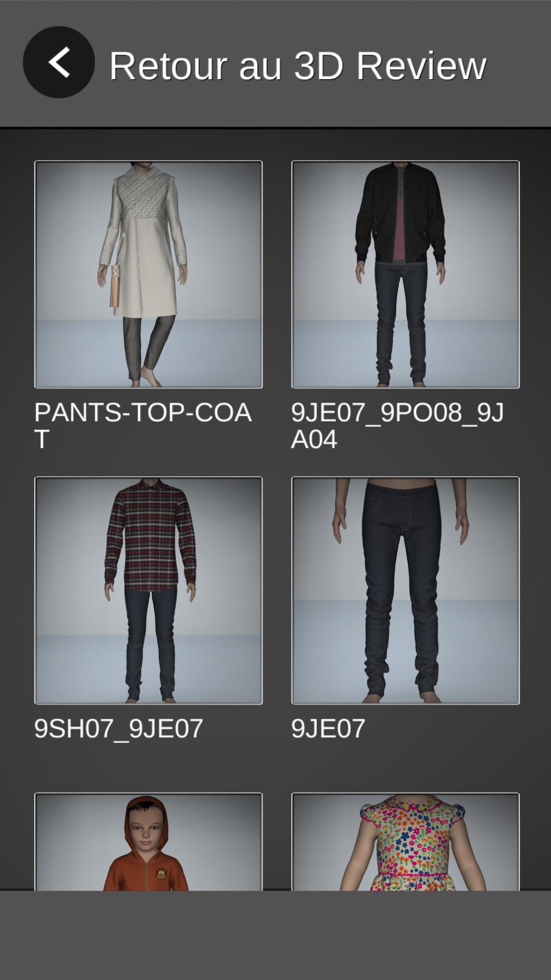Viewport: 551px width, 980px height.
Task: Open the floral dress child thumbnail
Action: click(x=406, y=842)
